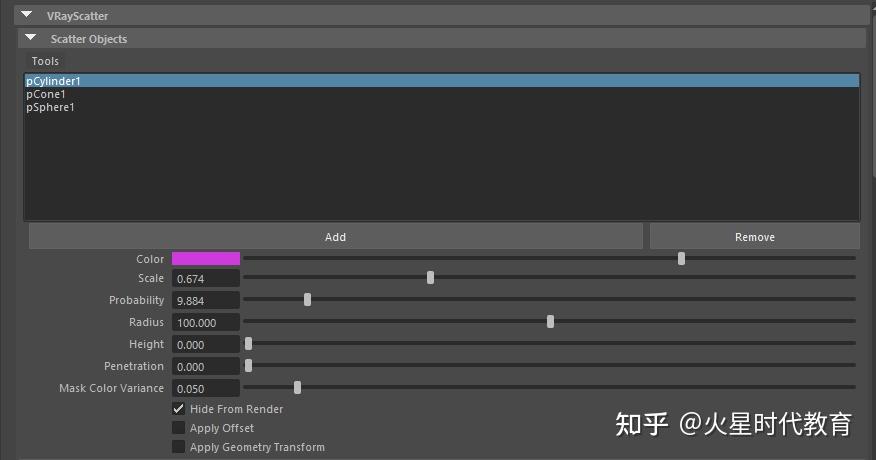This screenshot has height=460, width=876.
Task: Uncheck Hide From Render
Action: coord(179,409)
